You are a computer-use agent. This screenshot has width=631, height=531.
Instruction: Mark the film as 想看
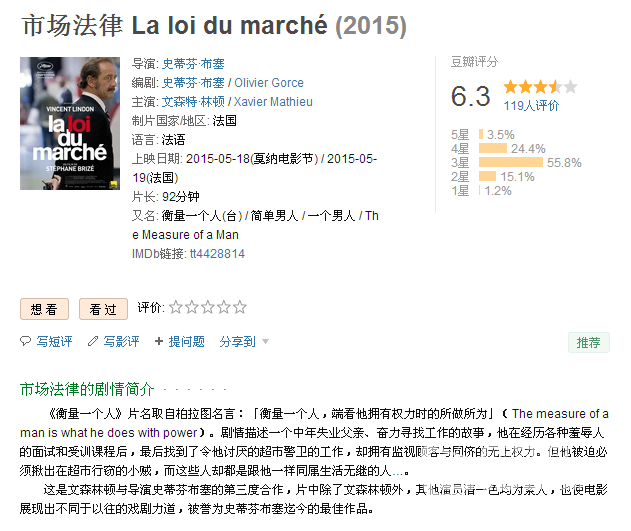44,309
